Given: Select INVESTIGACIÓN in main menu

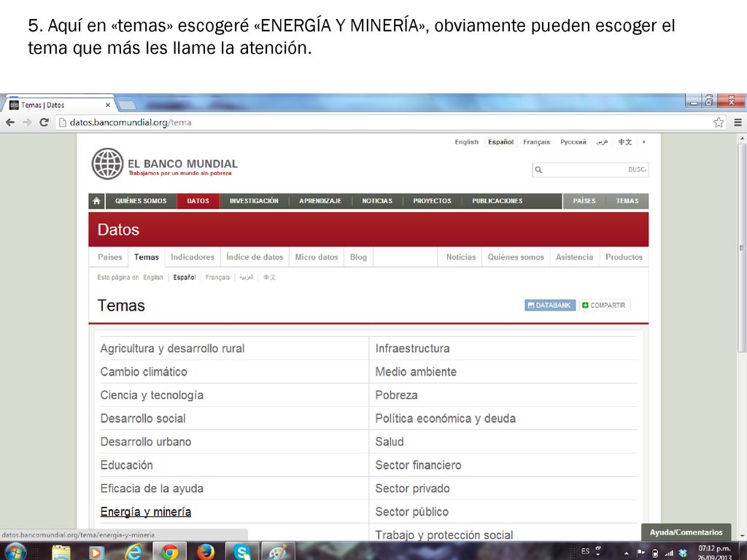Looking at the screenshot, I should [x=254, y=201].
